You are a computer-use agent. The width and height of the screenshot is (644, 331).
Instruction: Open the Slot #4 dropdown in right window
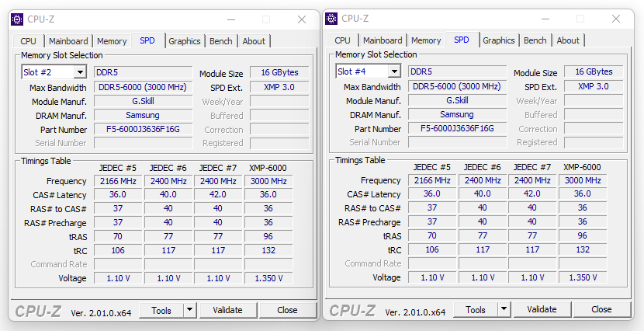(x=394, y=71)
